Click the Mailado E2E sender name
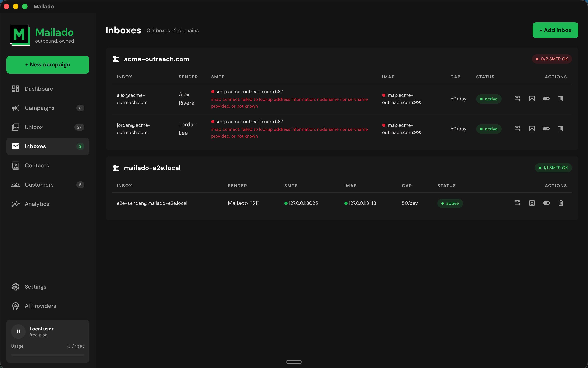Image resolution: width=588 pixels, height=368 pixels. click(x=243, y=203)
